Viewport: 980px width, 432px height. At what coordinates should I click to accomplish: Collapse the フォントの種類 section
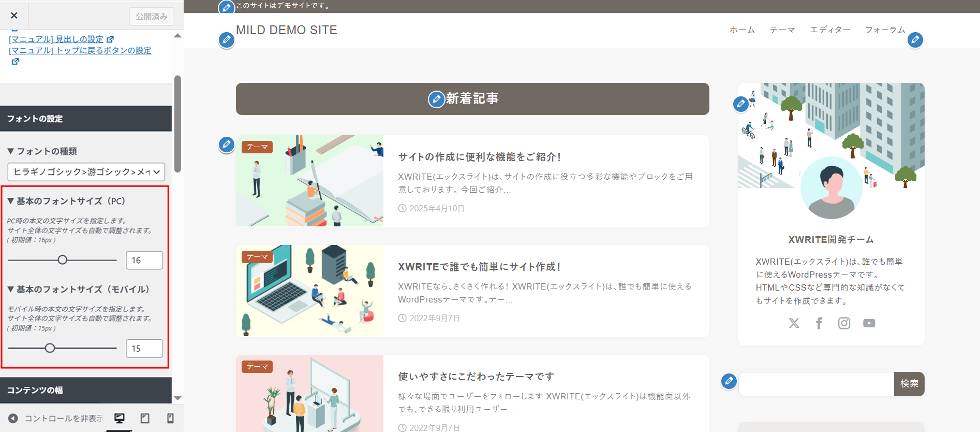[42, 151]
